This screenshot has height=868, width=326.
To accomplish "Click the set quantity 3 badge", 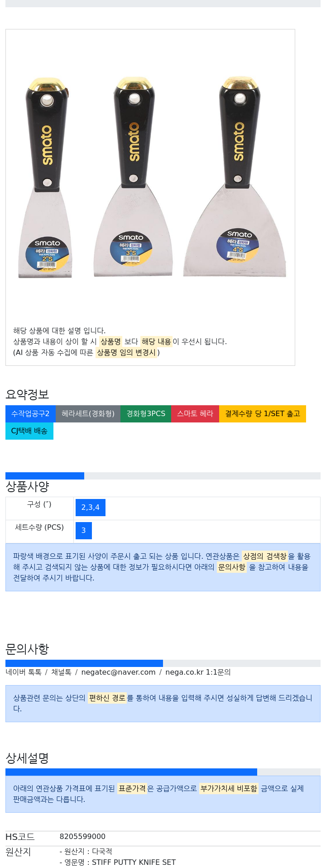I will [x=84, y=531].
